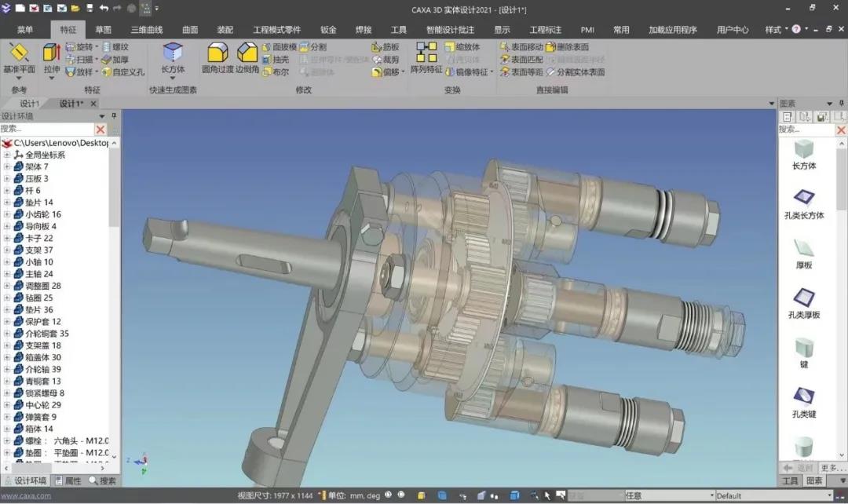Click the 裁剪 trim tool
The height and width of the screenshot is (504, 848).
[x=386, y=60]
